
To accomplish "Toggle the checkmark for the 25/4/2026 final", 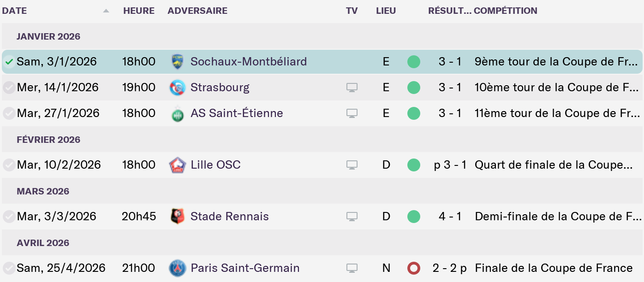I will [x=9, y=268].
